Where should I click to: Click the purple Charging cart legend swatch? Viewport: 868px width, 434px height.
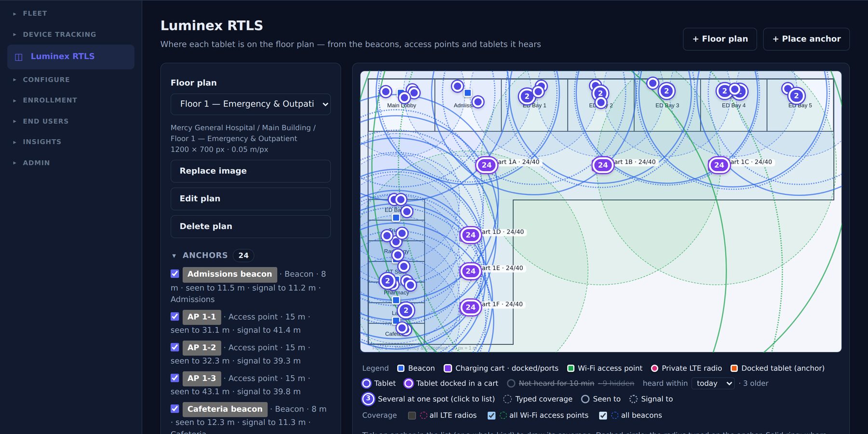tap(448, 368)
